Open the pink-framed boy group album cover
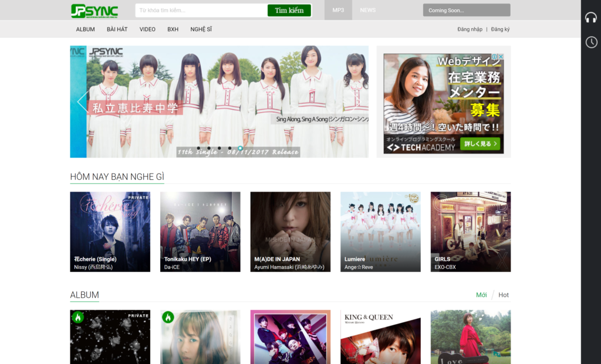Viewport: 601px width, 364px height. 290,337
